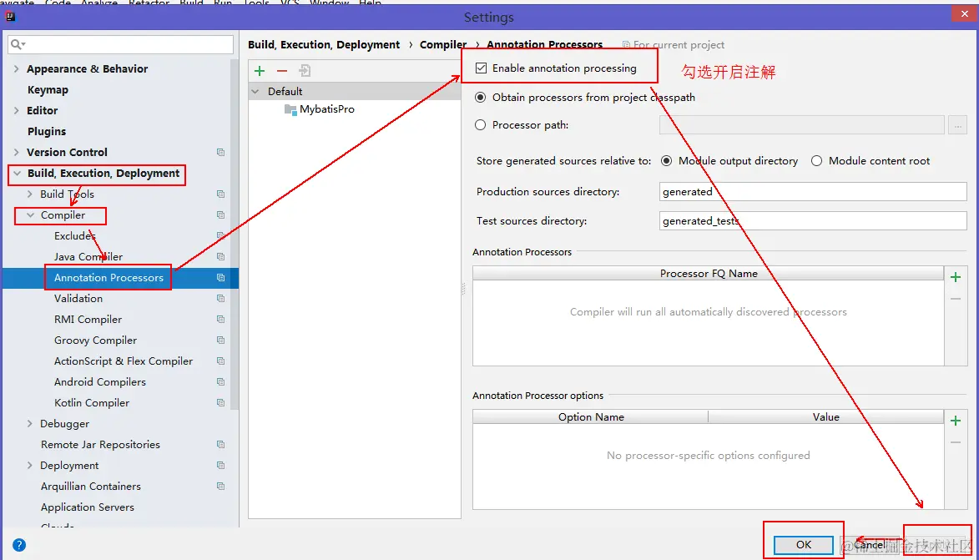
Task: Close the Settings dialog
Action: (x=965, y=13)
